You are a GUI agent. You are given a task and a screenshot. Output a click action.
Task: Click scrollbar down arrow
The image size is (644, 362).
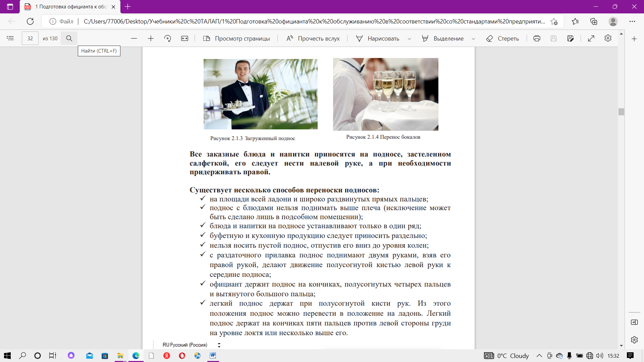(621, 346)
